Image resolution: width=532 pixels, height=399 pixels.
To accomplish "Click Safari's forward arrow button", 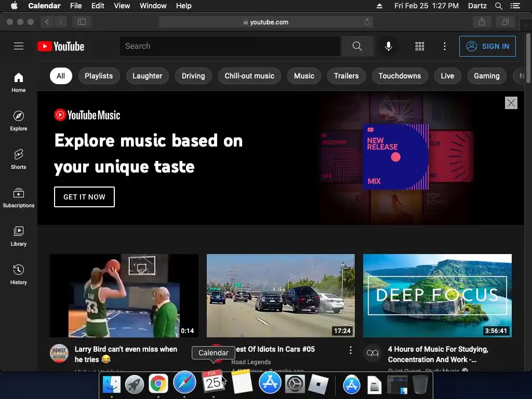I will [60, 22].
